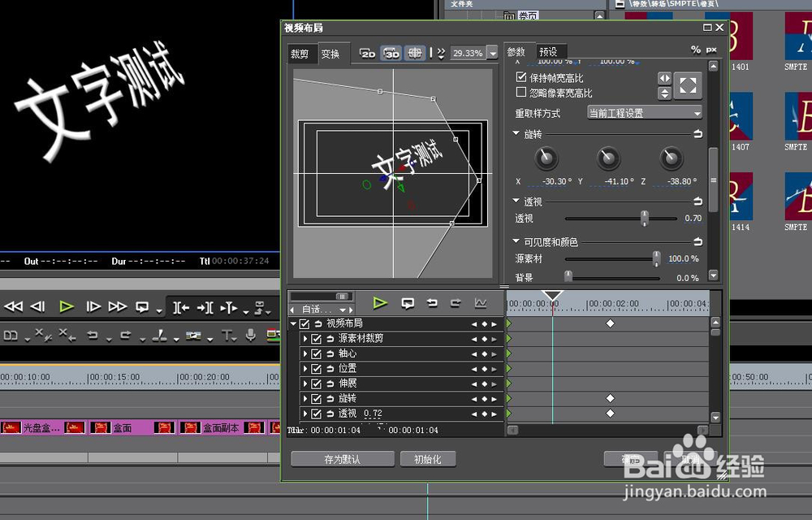Set In point in main player

(181, 308)
